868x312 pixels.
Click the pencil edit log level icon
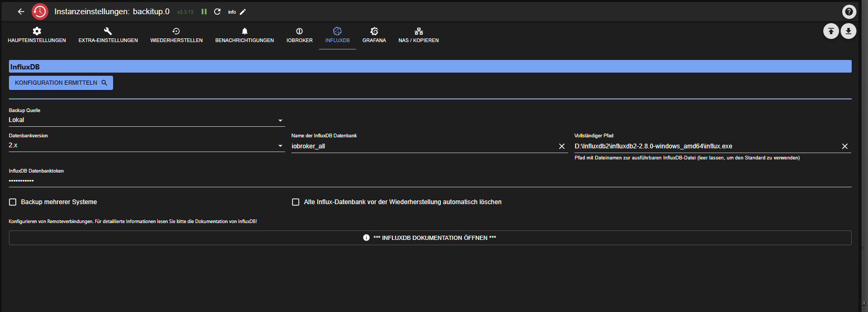click(x=243, y=12)
